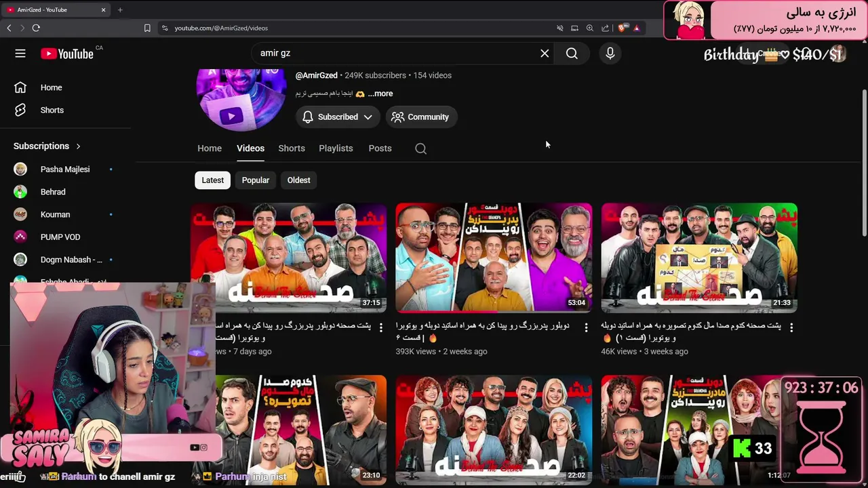Viewport: 868px width, 488px height.
Task: Sort videos by Oldest
Action: click(x=298, y=180)
